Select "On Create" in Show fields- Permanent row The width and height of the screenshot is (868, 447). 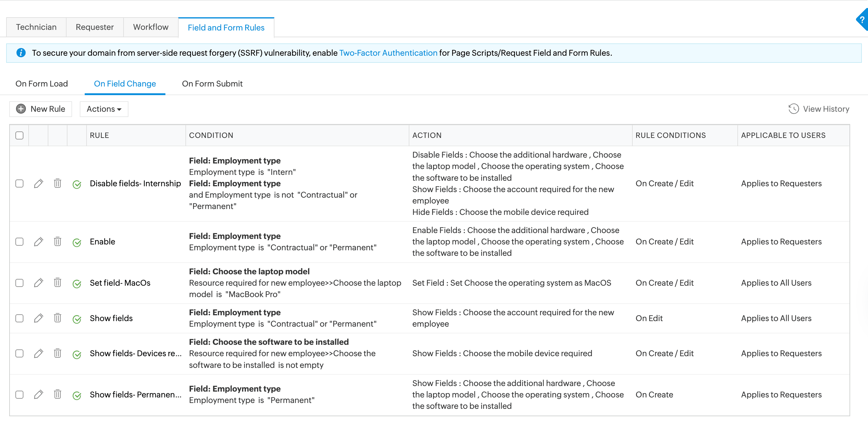click(654, 395)
